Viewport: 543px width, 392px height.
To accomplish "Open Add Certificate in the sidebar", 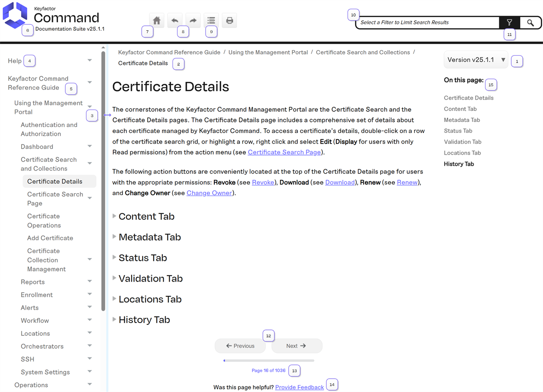I will tap(50, 238).
